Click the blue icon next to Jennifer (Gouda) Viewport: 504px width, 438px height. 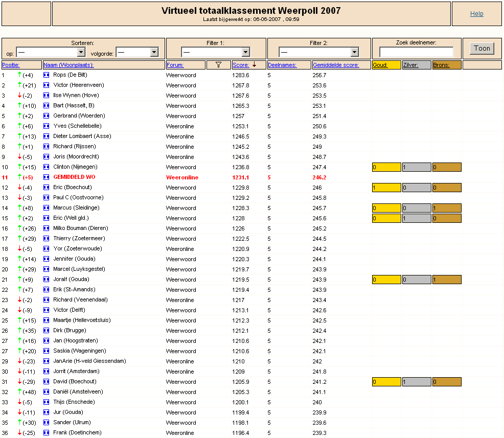(47, 259)
